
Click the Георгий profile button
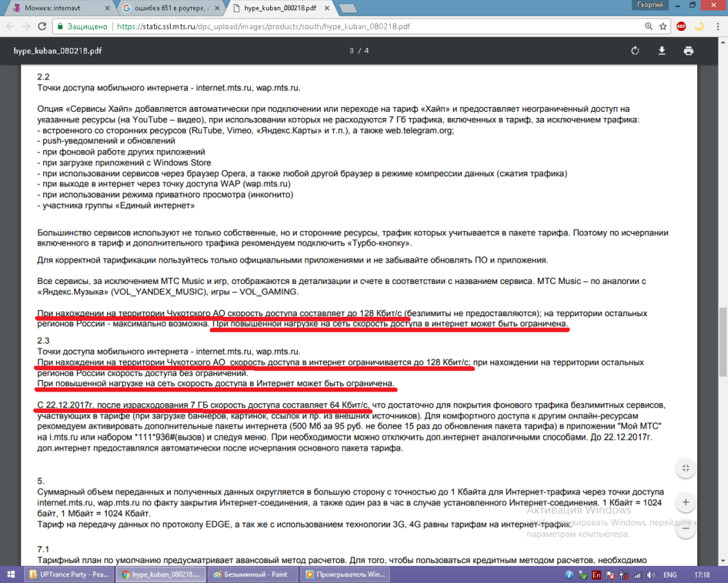pos(650,5)
